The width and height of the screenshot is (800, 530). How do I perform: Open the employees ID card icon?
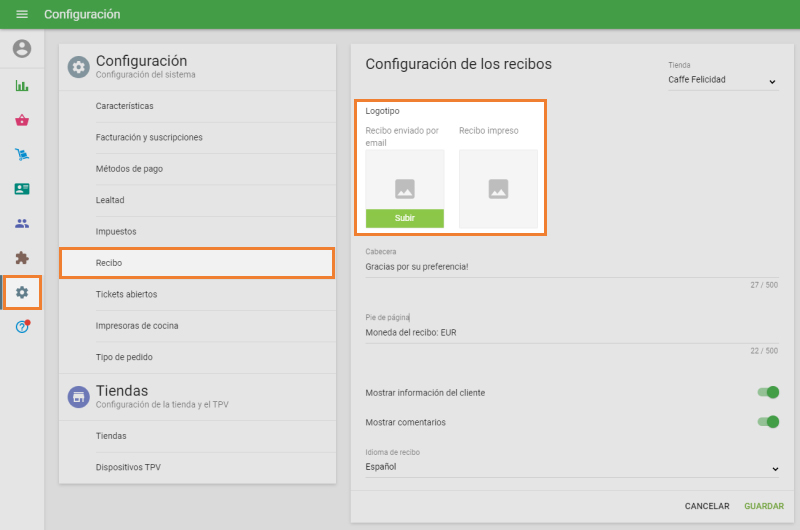[22, 189]
